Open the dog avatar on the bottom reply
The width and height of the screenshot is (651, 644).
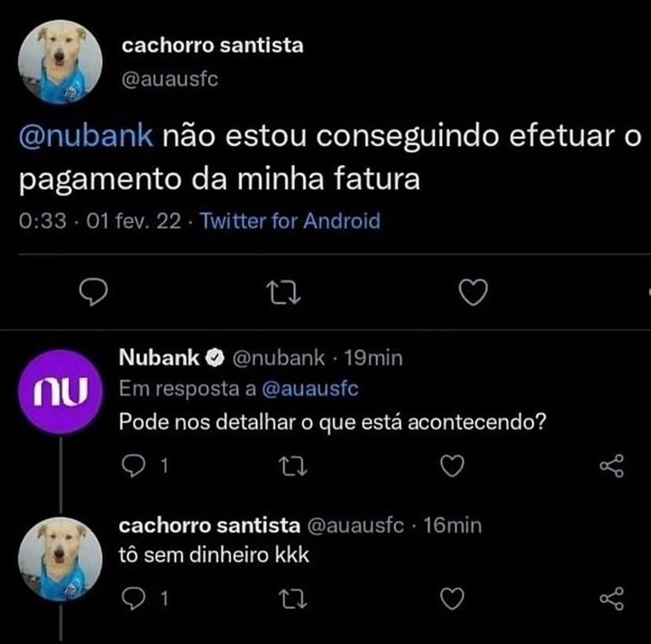[61, 559]
